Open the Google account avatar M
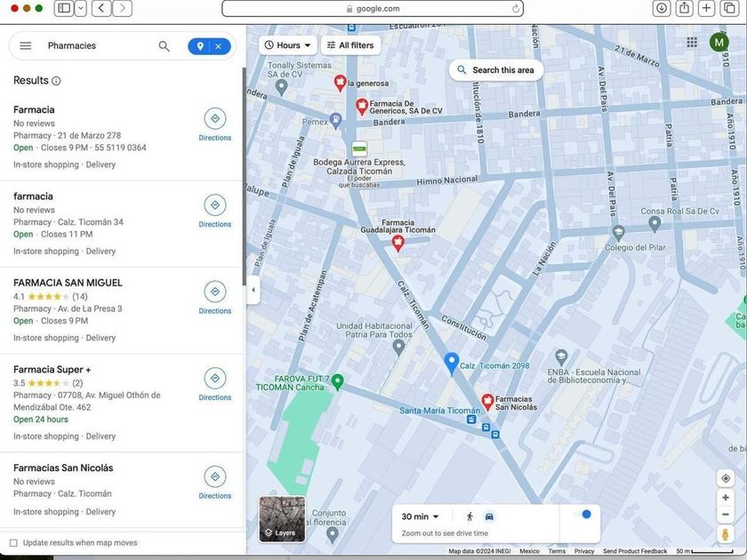The image size is (747, 560). 719,43
